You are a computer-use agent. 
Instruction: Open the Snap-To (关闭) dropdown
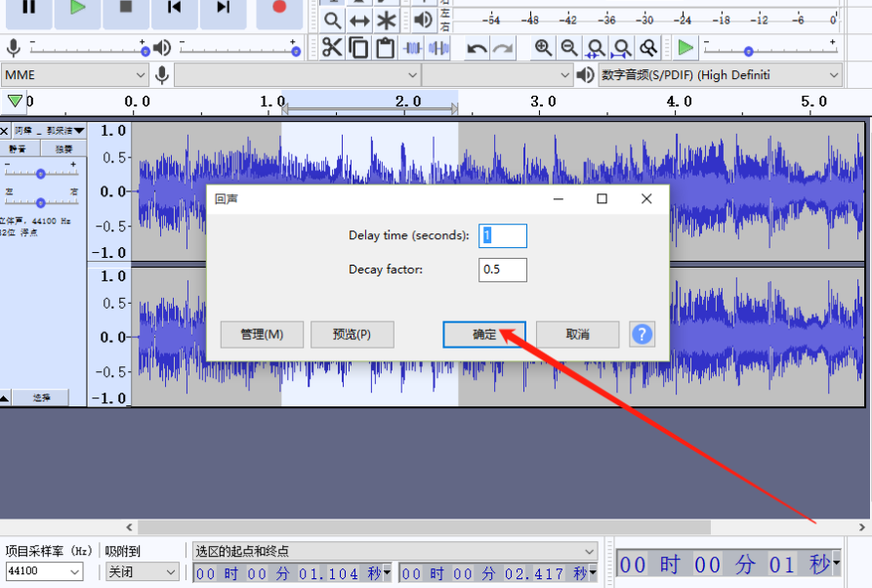(143, 572)
